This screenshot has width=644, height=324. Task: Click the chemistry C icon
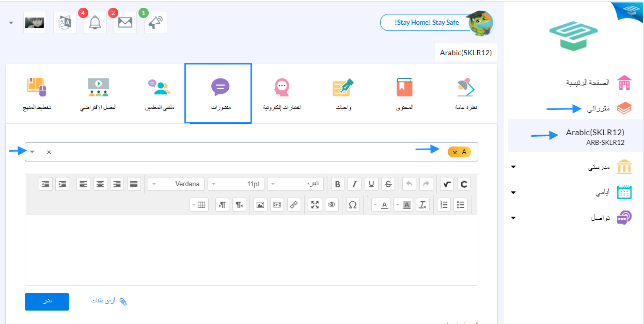tap(464, 184)
